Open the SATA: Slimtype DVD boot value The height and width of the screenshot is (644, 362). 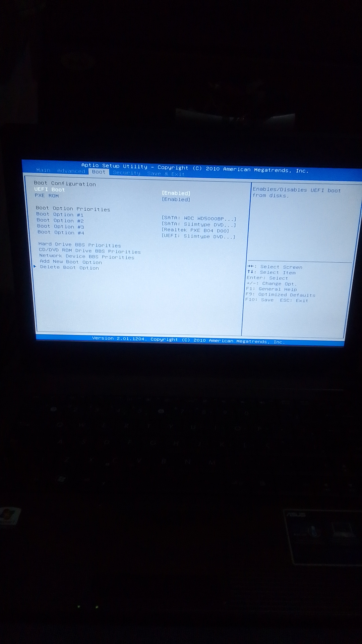(x=199, y=224)
